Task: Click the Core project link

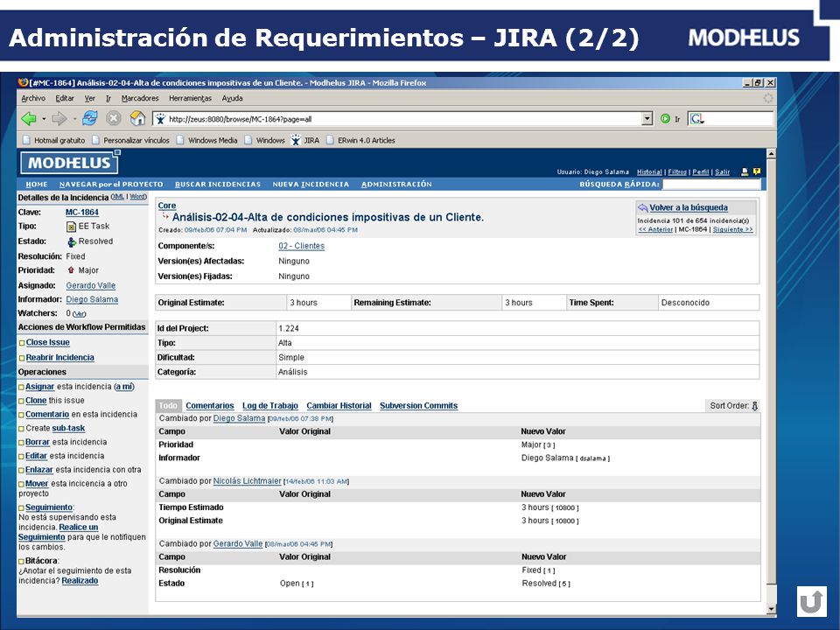Action: pyautogui.click(x=167, y=205)
